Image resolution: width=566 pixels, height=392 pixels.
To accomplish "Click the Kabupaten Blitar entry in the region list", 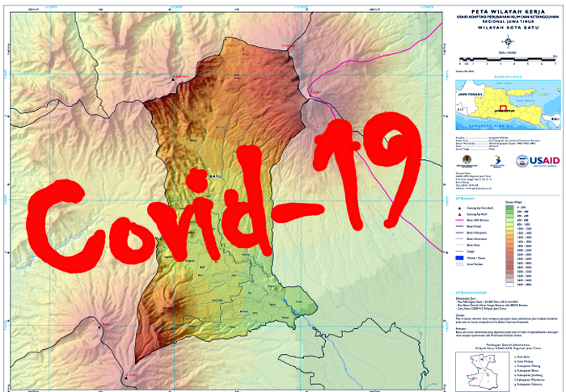I will [x=526, y=371].
